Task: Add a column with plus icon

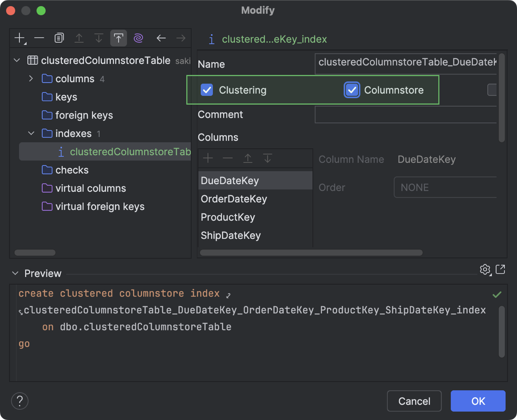Action: (208, 158)
